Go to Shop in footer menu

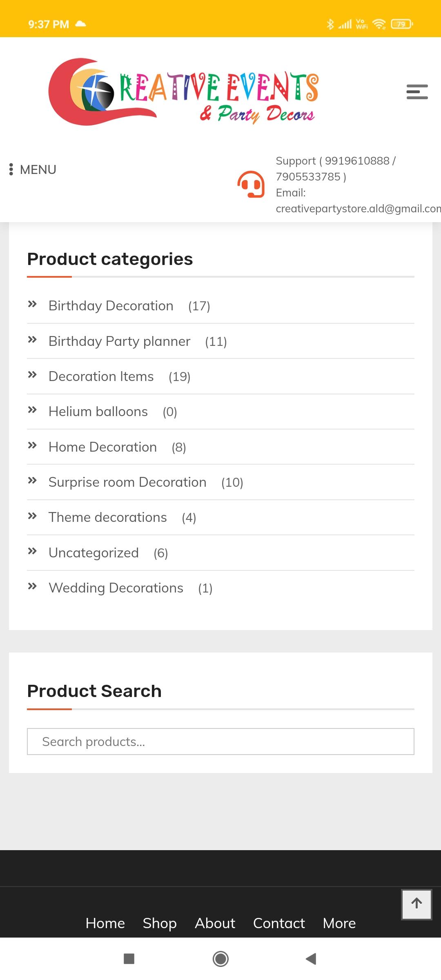(160, 923)
